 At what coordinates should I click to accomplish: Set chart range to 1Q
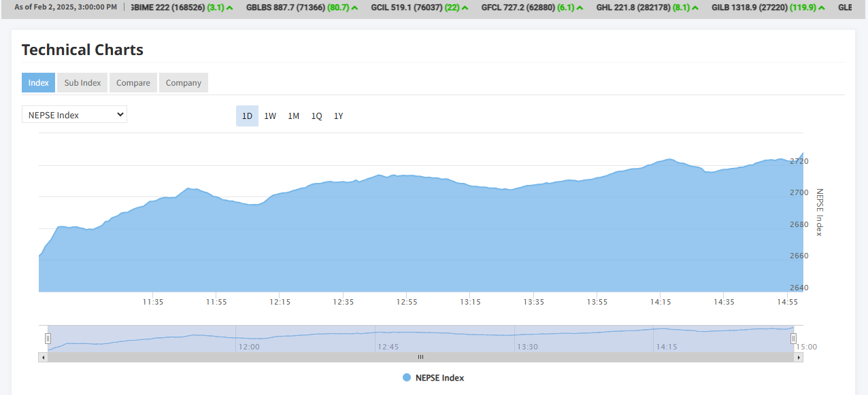point(316,116)
